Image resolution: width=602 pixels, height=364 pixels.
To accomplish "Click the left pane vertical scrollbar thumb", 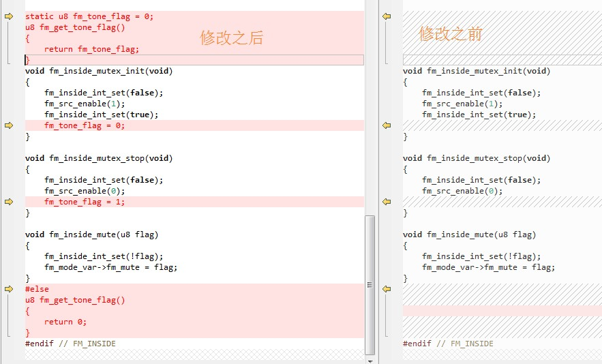I will [370, 285].
